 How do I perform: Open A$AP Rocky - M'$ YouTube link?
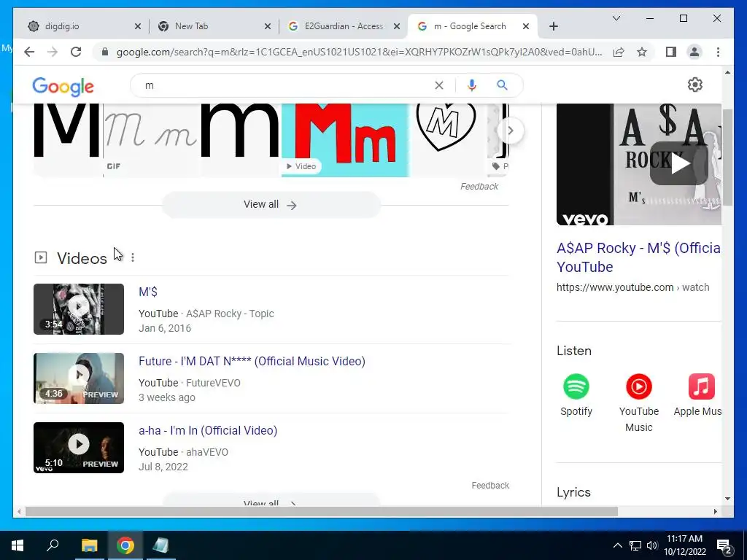[x=639, y=257]
